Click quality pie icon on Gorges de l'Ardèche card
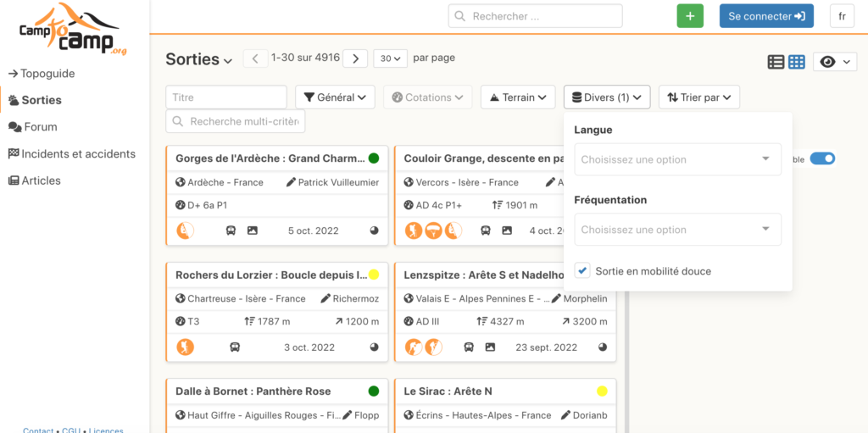Image resolution: width=868 pixels, height=433 pixels. (374, 230)
